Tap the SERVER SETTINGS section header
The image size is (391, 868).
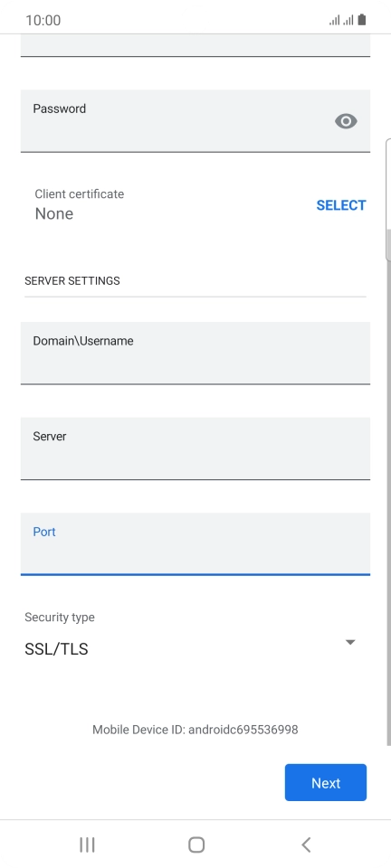coord(72,280)
